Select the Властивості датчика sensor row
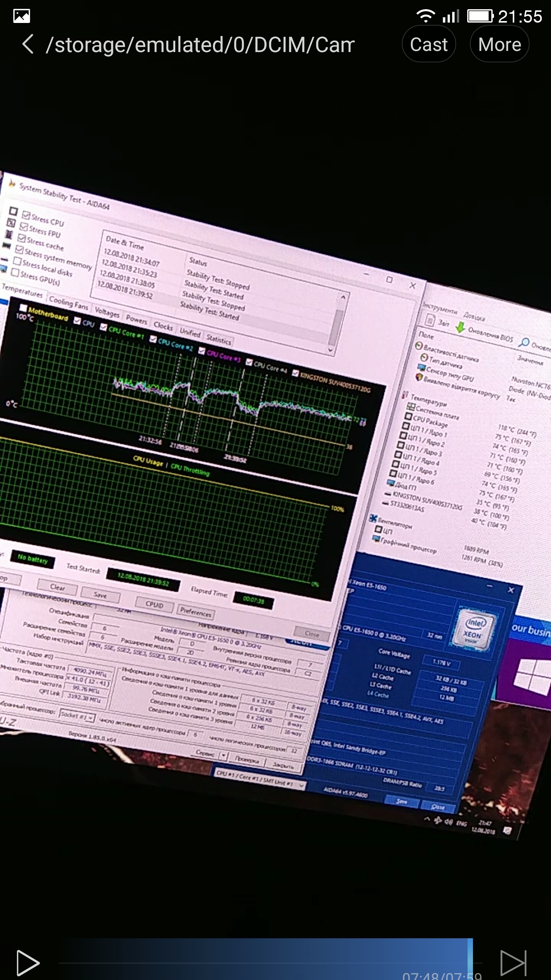 pos(447,352)
